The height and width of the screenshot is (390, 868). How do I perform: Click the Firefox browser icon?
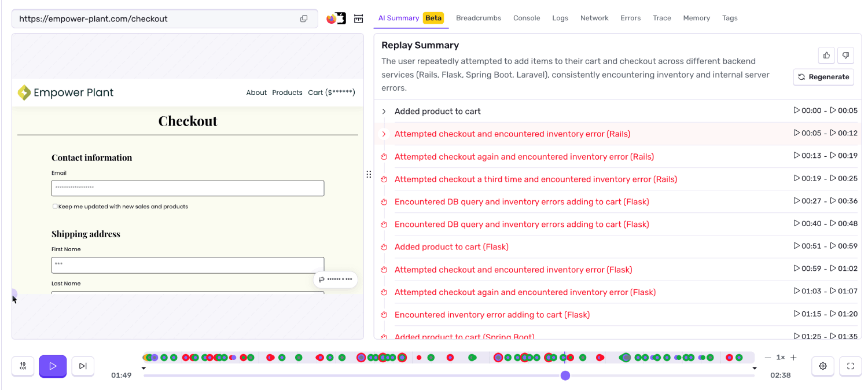[x=330, y=18]
